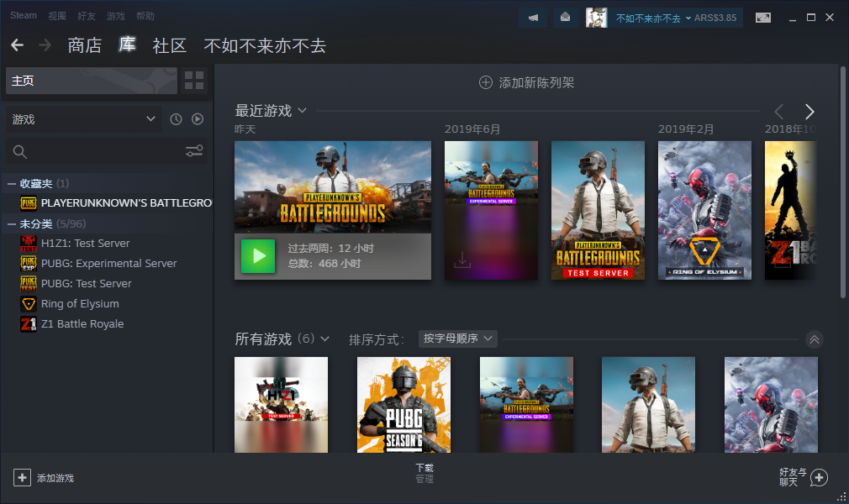This screenshot has height=504, width=849.
Task: Click the add new shelf plus icon
Action: pos(486,82)
